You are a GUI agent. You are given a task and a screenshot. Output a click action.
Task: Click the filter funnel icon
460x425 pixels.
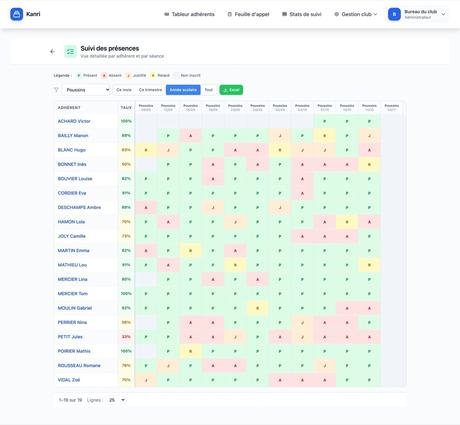pos(56,90)
